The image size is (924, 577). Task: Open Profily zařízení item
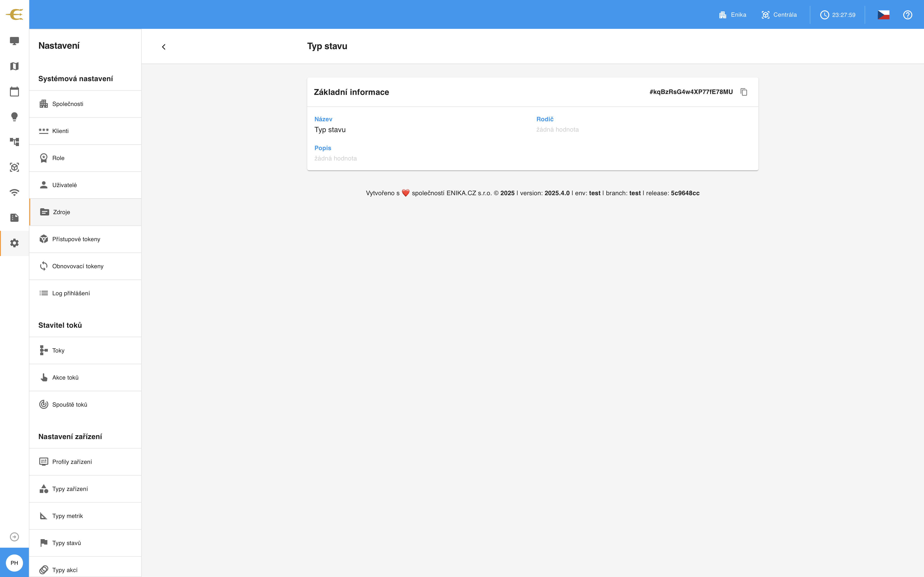85,462
